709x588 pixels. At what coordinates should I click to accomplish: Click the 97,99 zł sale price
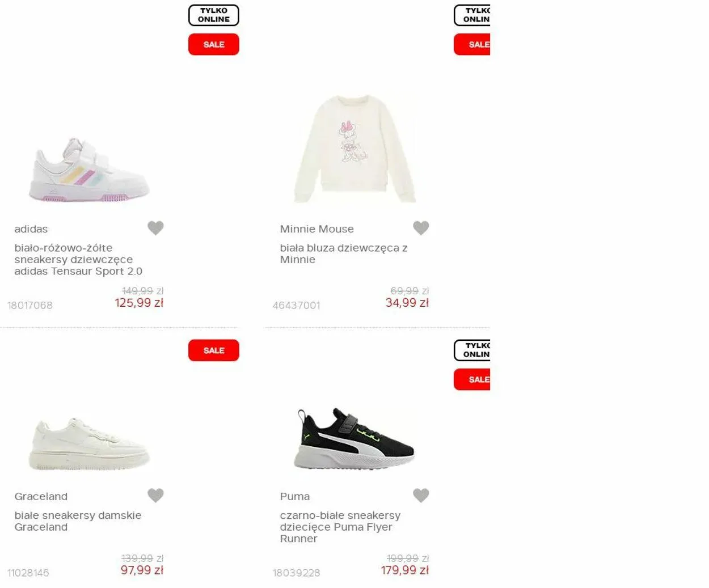tap(142, 570)
